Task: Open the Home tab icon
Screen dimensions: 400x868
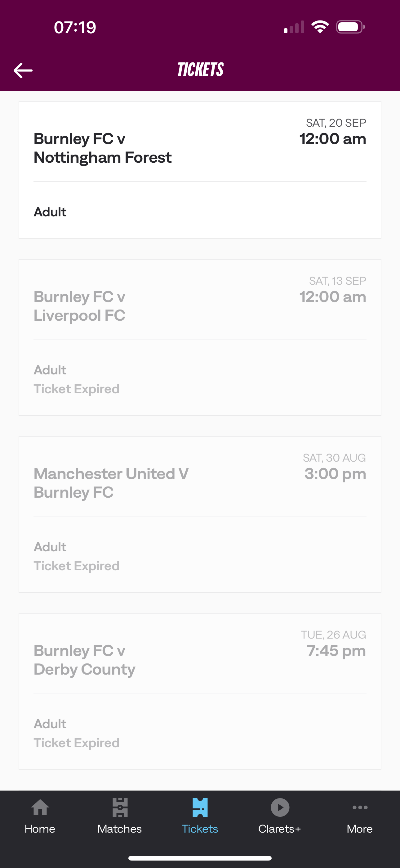Action: (40, 808)
